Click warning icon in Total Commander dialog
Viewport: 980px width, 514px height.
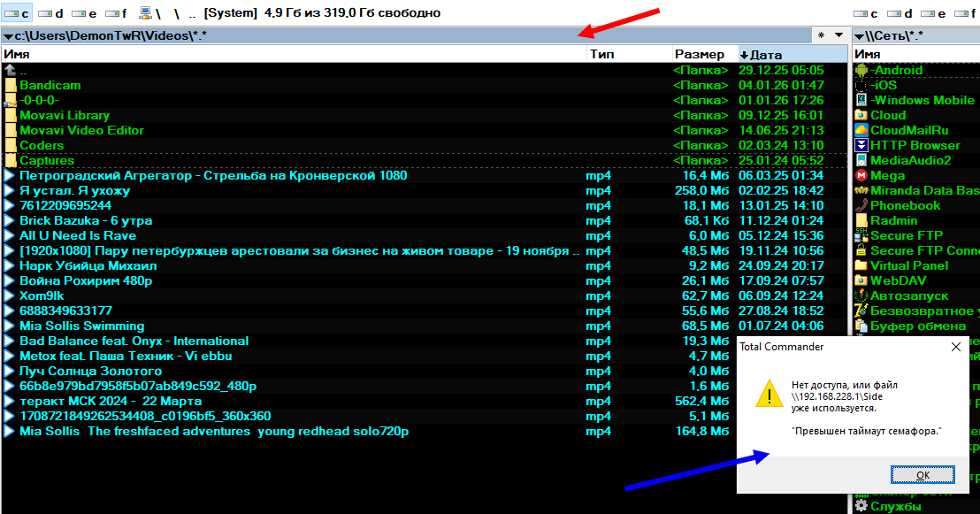pyautogui.click(x=769, y=394)
